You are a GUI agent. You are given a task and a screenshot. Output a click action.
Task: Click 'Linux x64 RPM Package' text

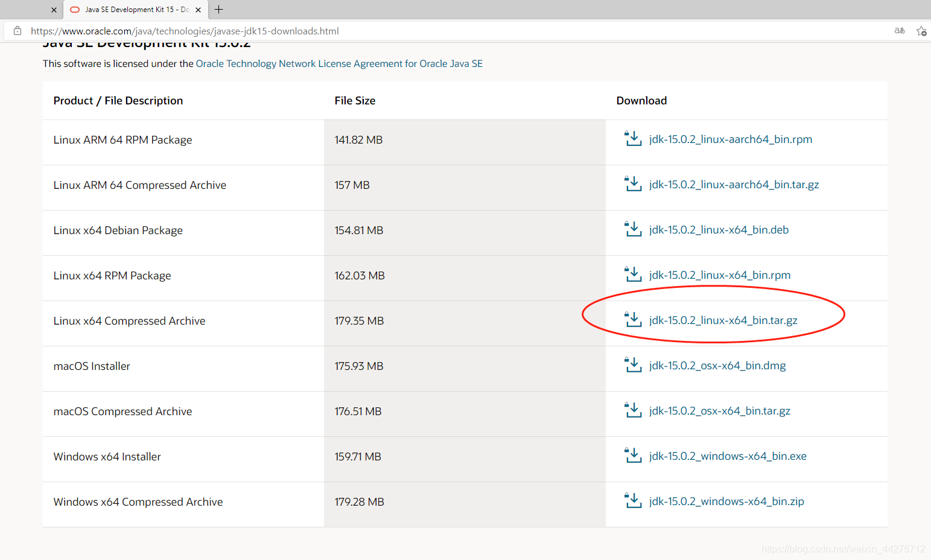coord(112,276)
